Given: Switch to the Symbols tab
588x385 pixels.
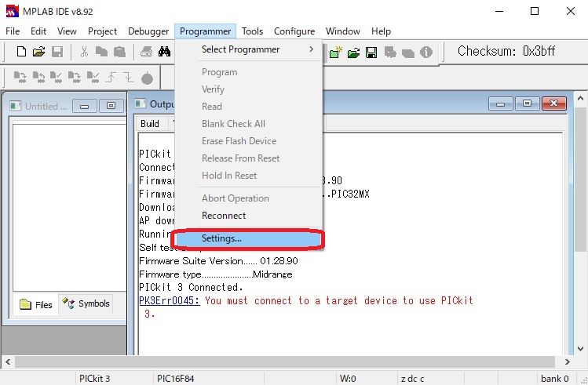Looking at the screenshot, I should 86,303.
